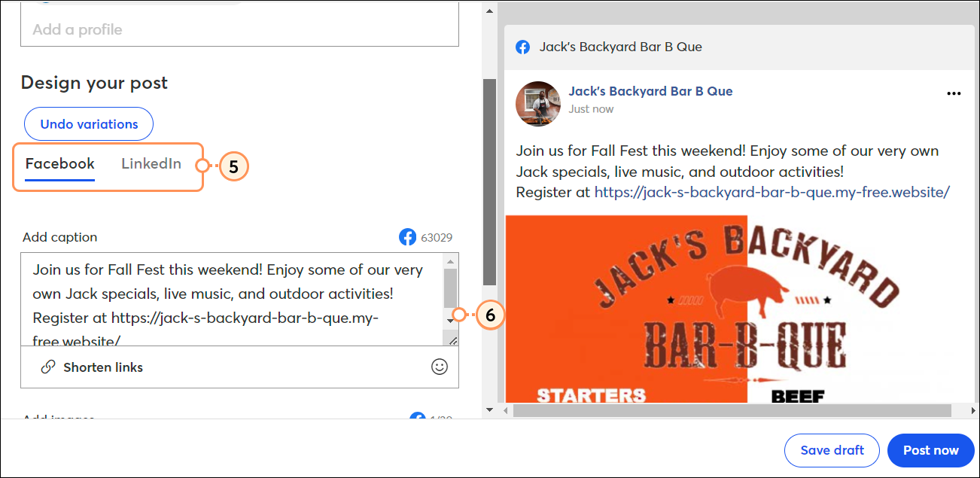
Task: Click the 'Just now' timestamp text
Action: 591,109
